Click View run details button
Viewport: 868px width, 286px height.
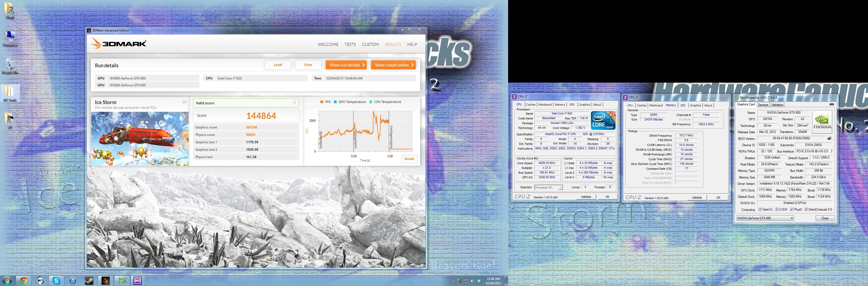(x=346, y=65)
